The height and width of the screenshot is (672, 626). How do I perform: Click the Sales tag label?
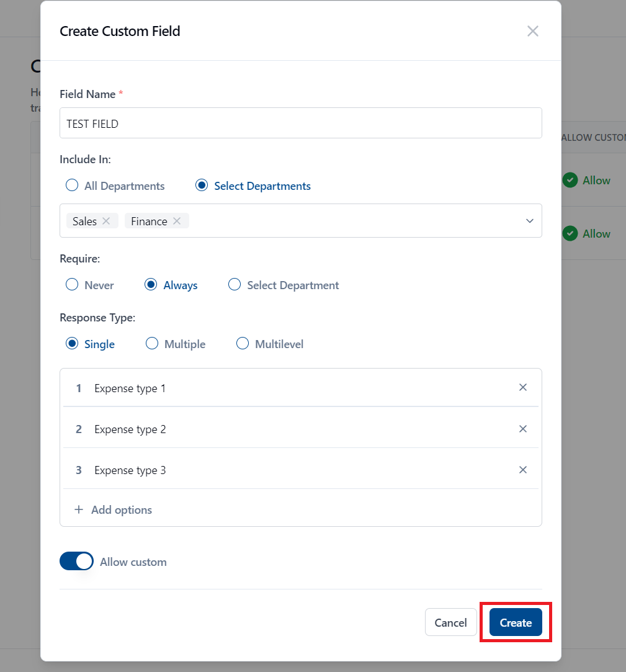[x=84, y=221]
